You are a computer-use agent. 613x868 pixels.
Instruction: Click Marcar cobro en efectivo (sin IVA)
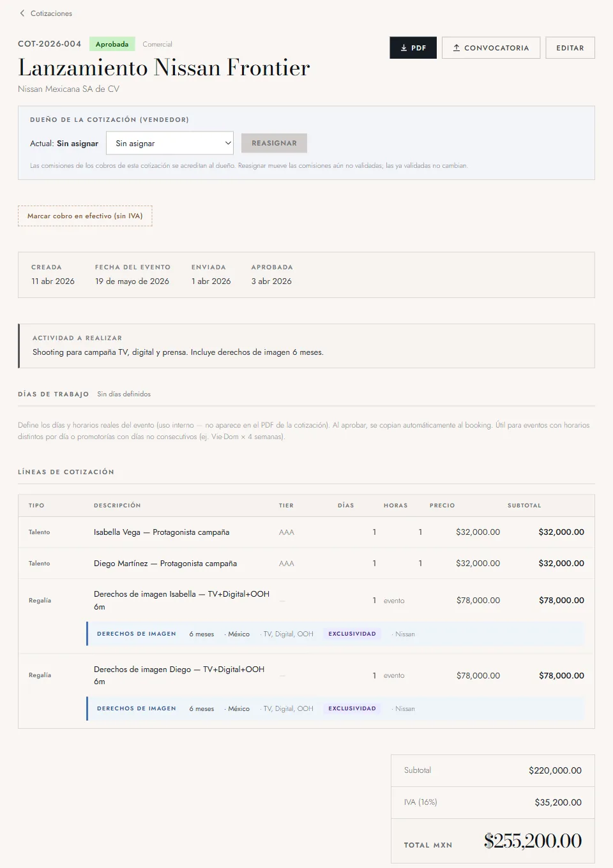[85, 216]
